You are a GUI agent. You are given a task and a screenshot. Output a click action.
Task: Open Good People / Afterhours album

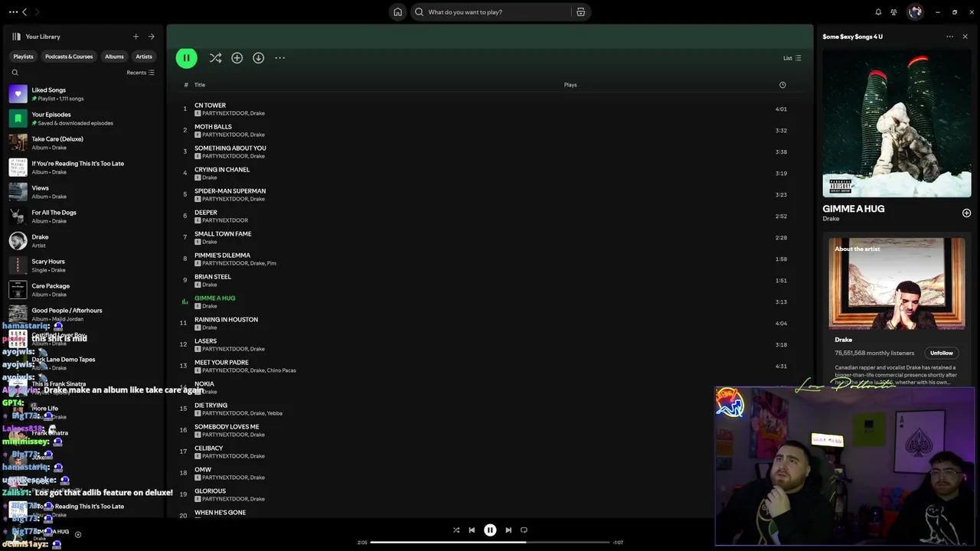(83, 315)
